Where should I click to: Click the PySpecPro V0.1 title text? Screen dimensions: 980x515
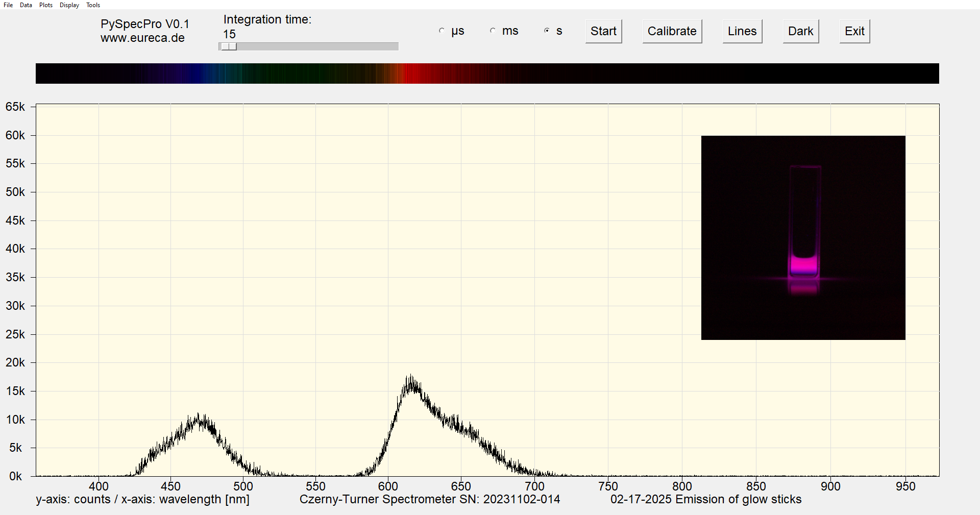point(145,24)
